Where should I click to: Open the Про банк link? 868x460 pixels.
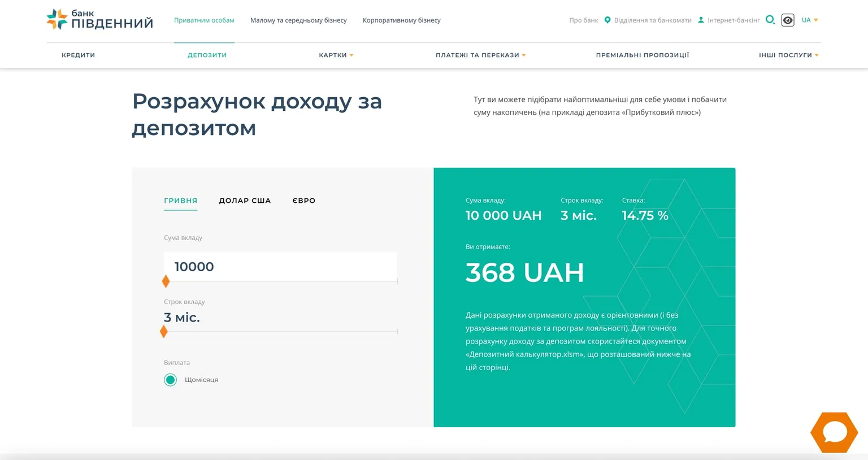tap(583, 20)
